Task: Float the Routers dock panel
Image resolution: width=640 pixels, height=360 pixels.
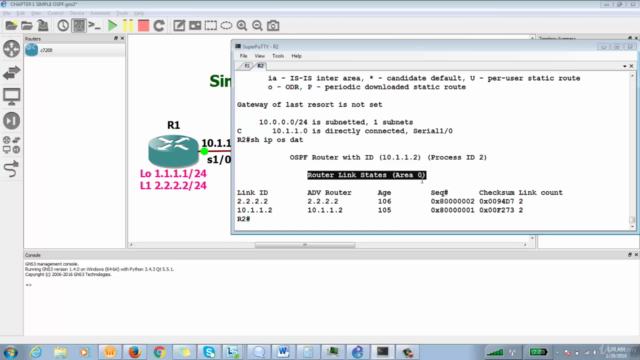Action: pos(116,38)
